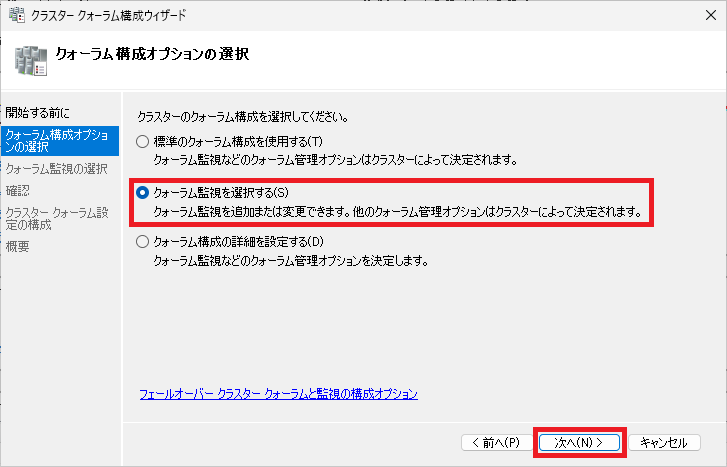Open 概要 step in sidebar
727x467 pixels.
point(18,247)
